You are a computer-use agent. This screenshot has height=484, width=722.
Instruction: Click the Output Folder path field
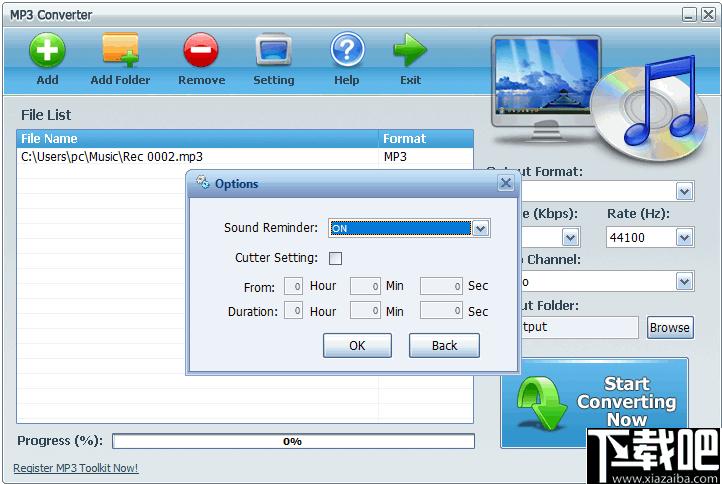(x=579, y=327)
